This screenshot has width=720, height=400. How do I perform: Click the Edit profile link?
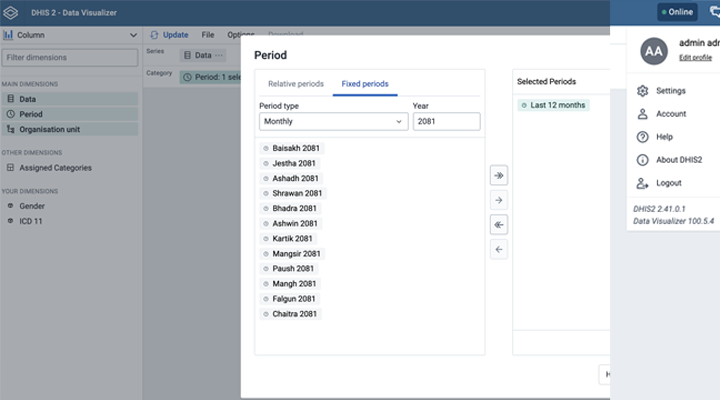click(x=695, y=58)
